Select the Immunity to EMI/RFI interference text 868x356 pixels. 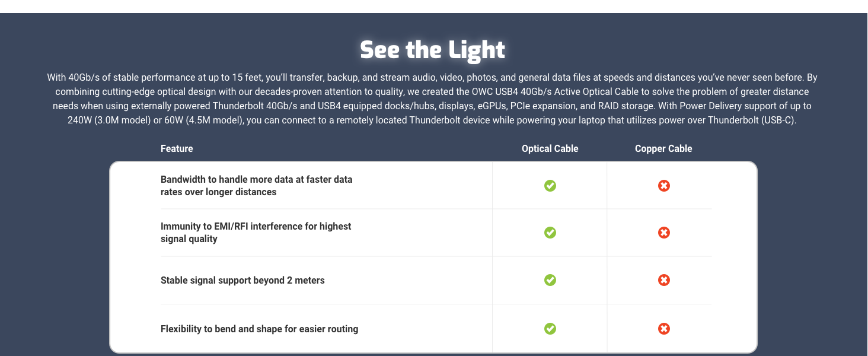pos(256,233)
